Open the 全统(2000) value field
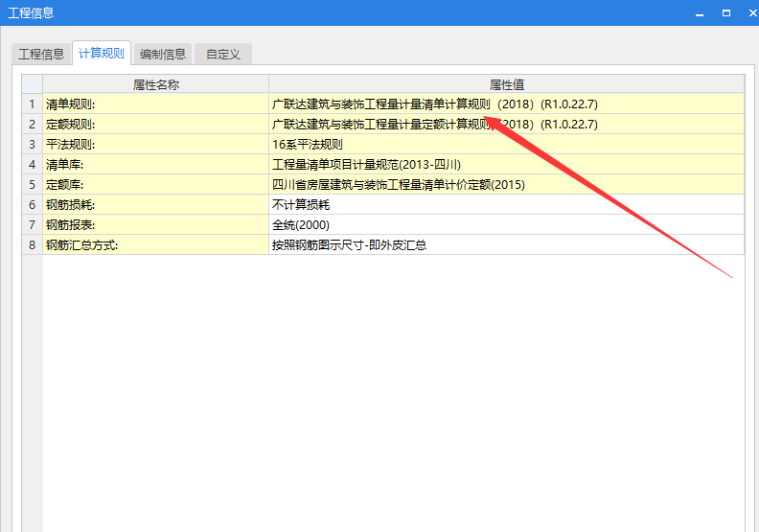Image resolution: width=759 pixels, height=532 pixels. (506, 224)
